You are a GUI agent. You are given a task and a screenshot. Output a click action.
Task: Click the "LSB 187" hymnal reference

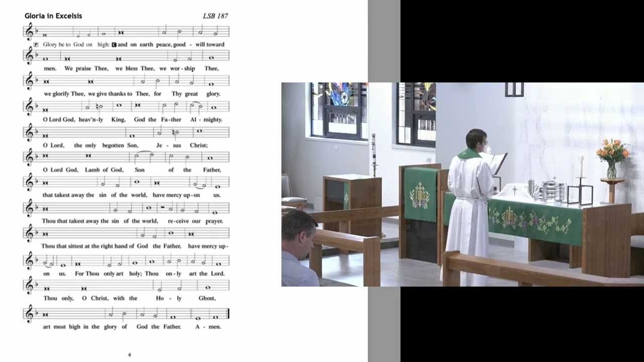tap(215, 16)
